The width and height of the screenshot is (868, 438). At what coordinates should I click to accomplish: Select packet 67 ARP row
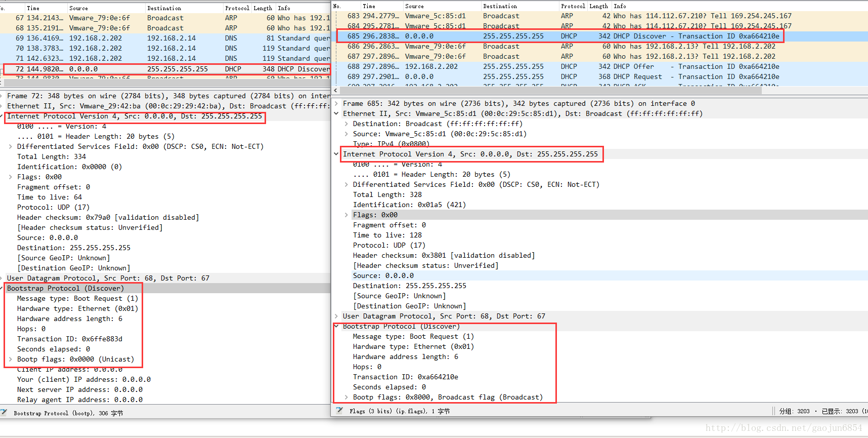coord(165,18)
